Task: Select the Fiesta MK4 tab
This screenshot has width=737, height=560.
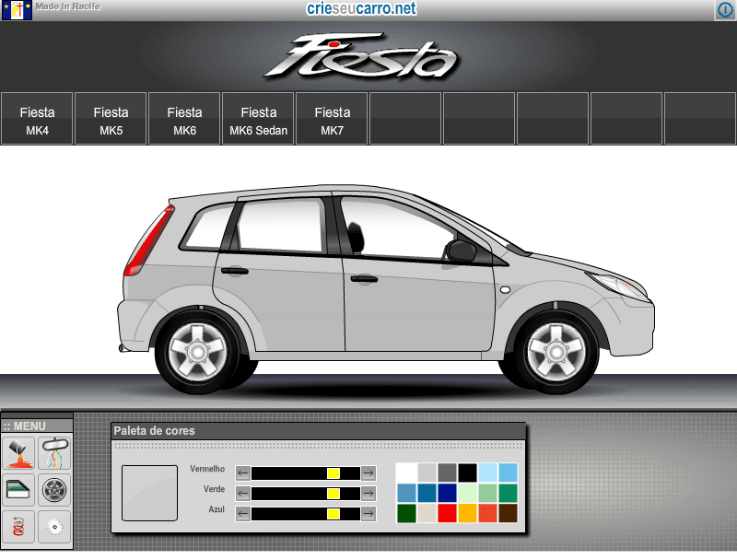Action: click(37, 119)
